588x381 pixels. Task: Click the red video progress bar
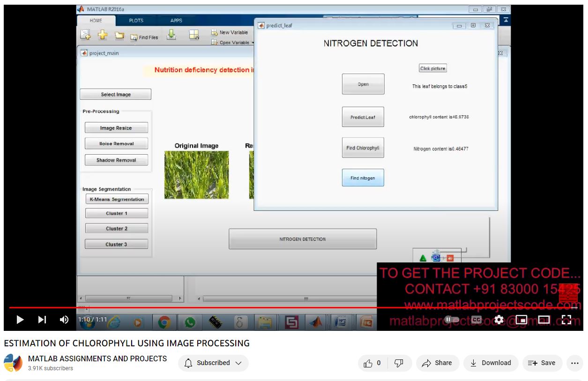[281, 308]
